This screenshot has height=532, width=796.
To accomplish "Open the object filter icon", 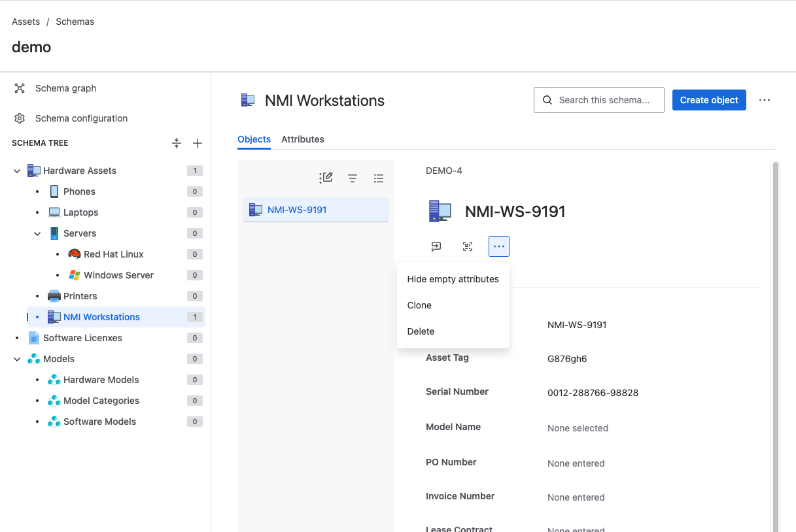I will [x=353, y=178].
